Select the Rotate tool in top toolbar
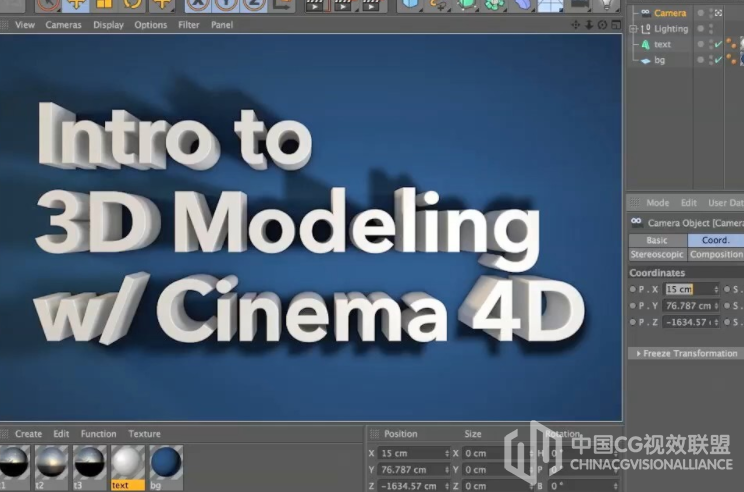Viewport: 744px width, 492px height. point(133,5)
